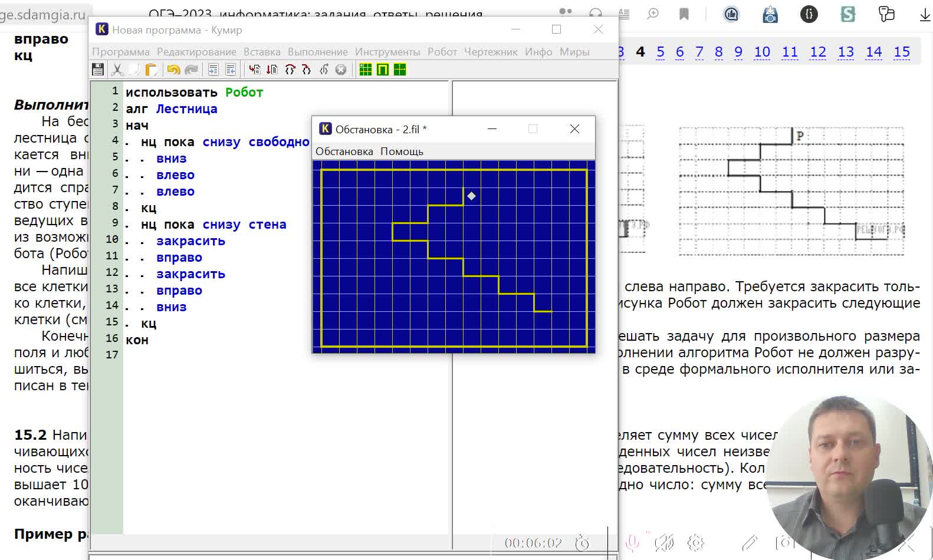The width and height of the screenshot is (933, 560).
Task: Click the step over braces icon
Action: (290, 70)
